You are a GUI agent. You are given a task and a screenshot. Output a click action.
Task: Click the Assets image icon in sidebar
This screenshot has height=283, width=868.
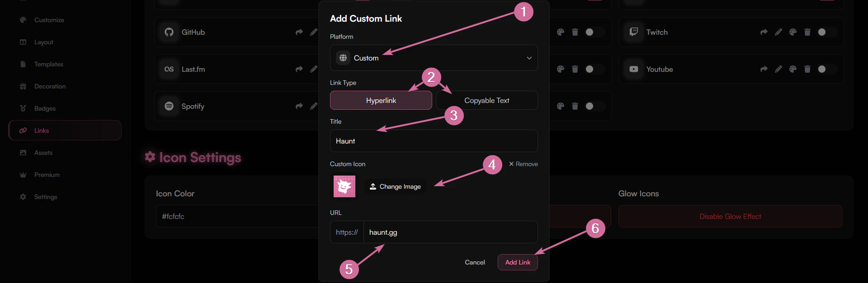point(23,153)
